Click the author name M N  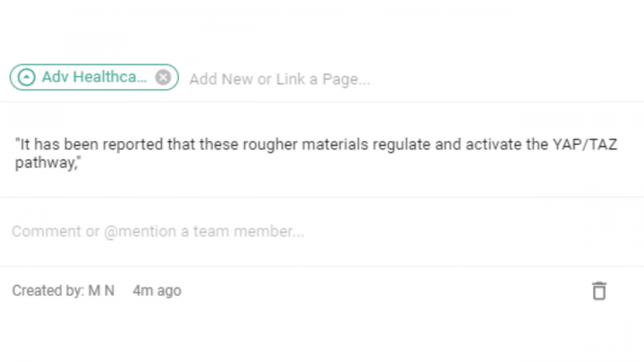[x=101, y=290]
